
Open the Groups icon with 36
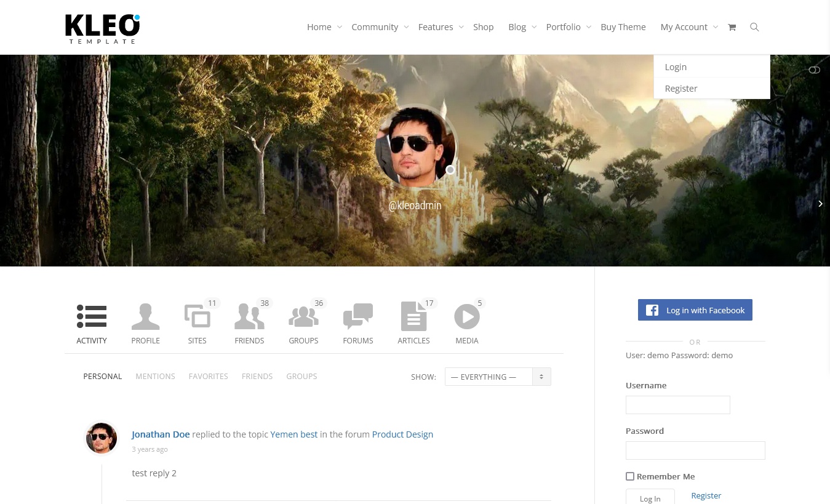coord(303,317)
